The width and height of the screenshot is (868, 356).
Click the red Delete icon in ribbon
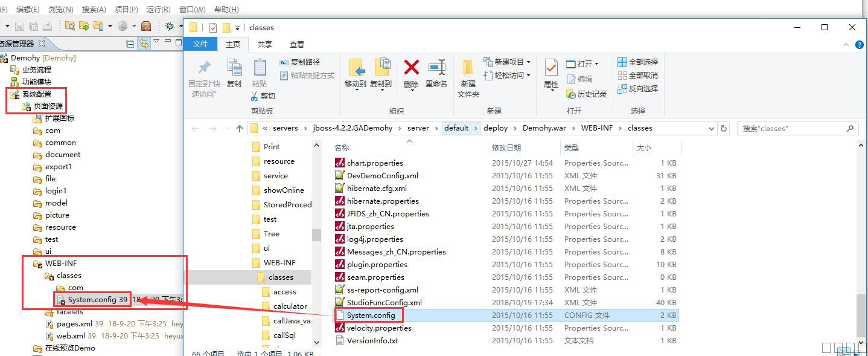click(x=411, y=68)
